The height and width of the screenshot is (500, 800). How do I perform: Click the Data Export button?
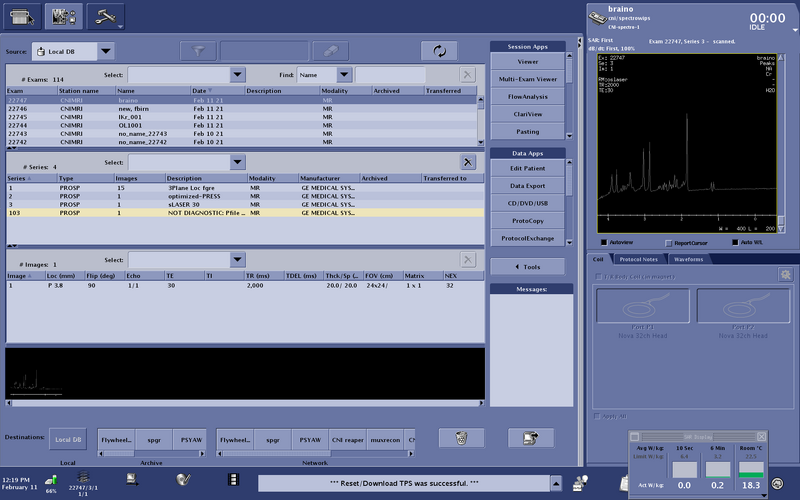tap(528, 186)
